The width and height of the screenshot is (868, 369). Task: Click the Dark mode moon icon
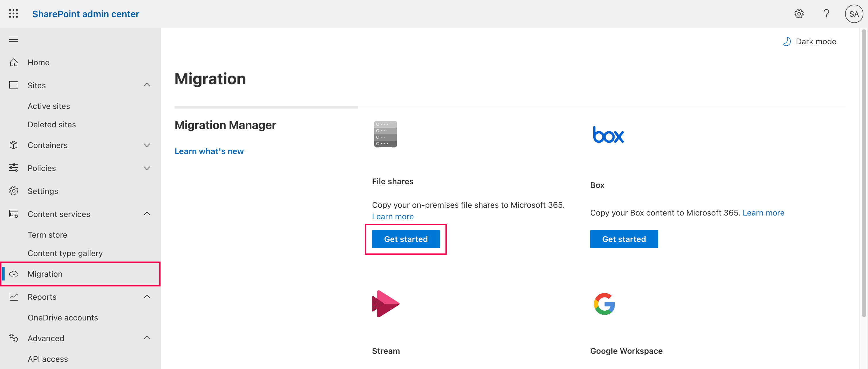point(786,41)
